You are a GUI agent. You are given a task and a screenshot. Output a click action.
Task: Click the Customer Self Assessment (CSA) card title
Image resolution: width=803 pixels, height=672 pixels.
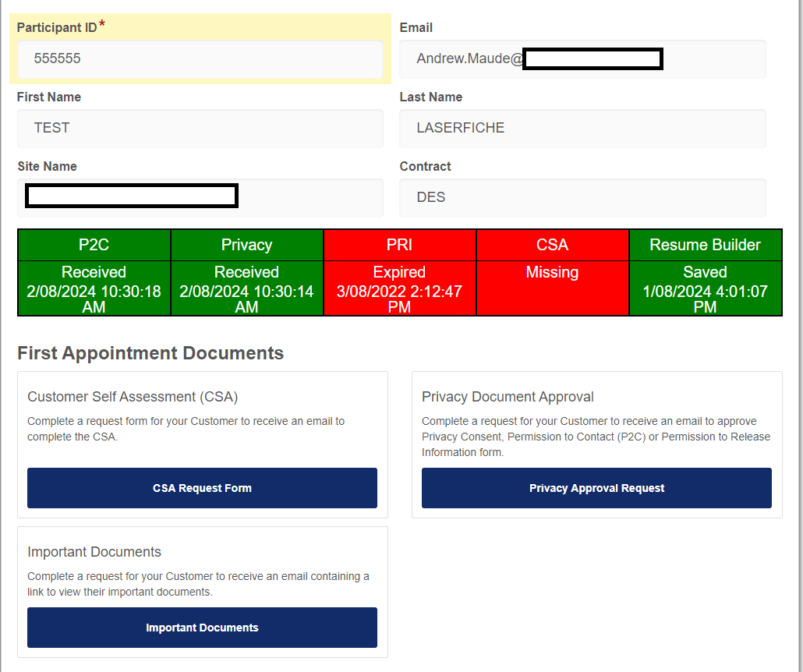click(133, 397)
